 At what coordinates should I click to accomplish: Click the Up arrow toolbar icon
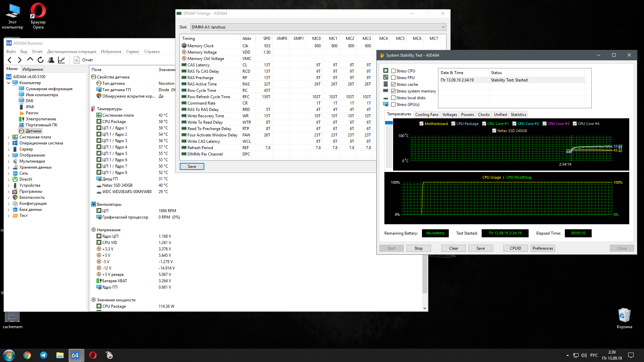click(30, 60)
